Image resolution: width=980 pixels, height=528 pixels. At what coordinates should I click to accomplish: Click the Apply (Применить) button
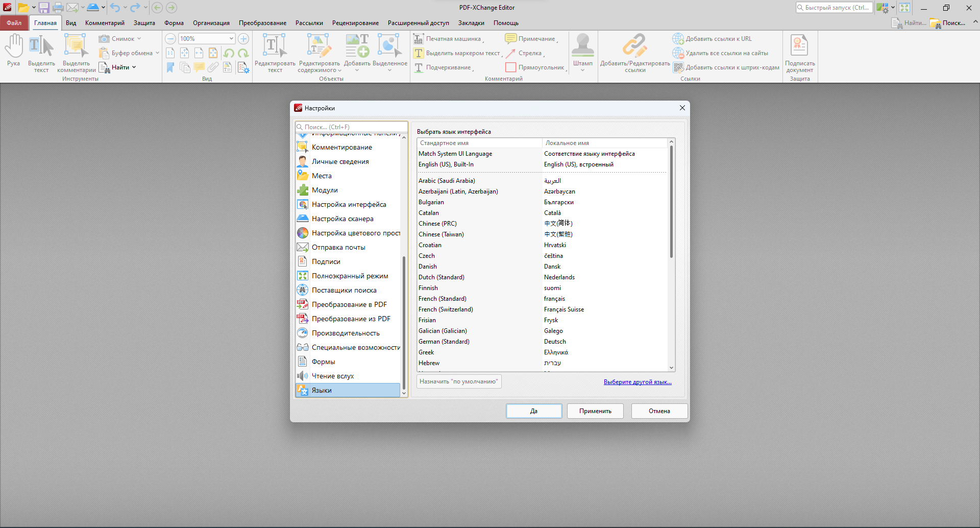coord(595,411)
